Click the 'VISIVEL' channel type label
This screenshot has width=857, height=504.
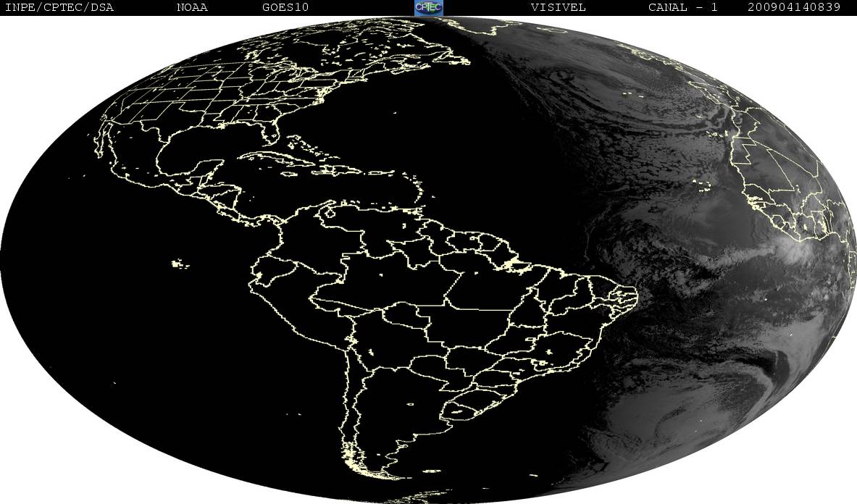tap(559, 7)
